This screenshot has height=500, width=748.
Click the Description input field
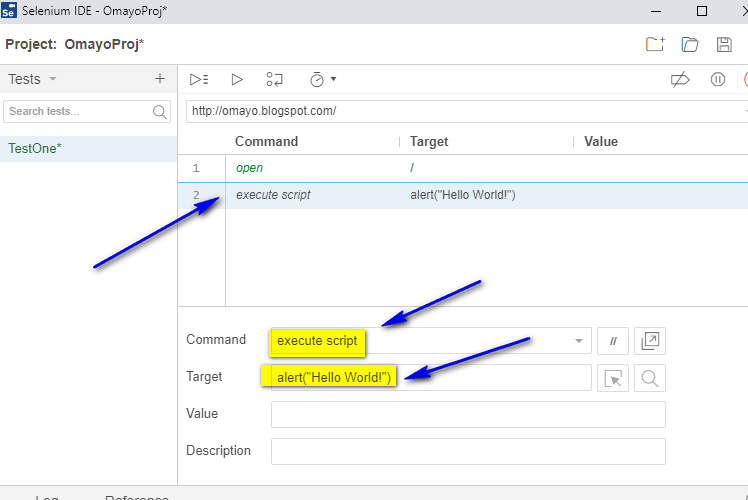468,451
